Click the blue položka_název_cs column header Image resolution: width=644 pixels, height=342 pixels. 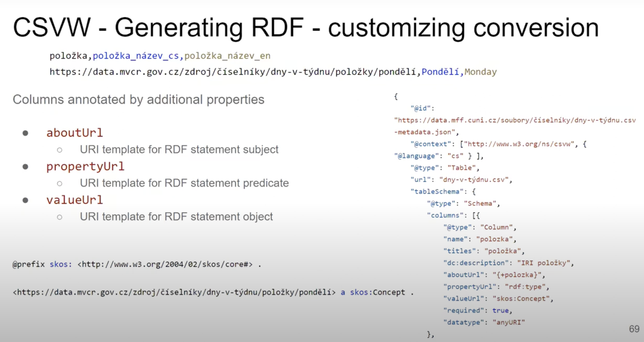(136, 56)
